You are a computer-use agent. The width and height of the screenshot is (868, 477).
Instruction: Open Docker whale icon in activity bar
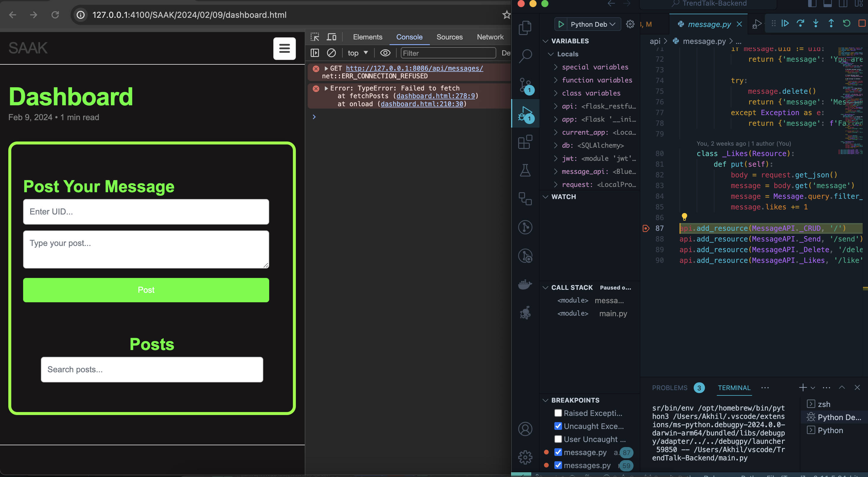click(x=525, y=284)
